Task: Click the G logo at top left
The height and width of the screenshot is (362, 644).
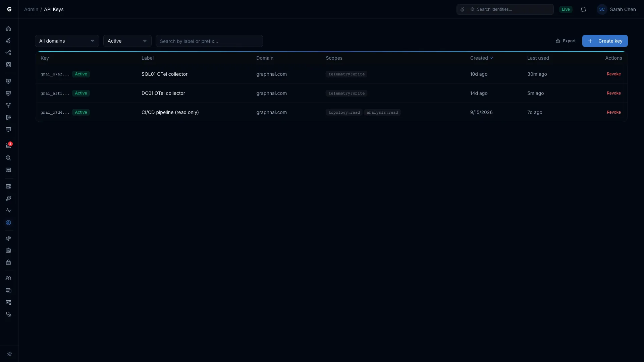Action: pyautogui.click(x=9, y=9)
